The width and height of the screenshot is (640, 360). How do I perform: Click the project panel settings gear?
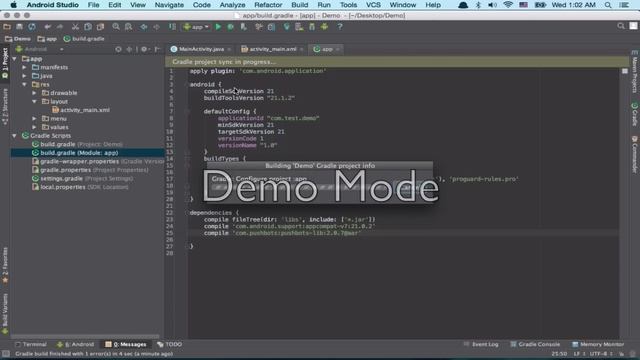click(x=144, y=49)
